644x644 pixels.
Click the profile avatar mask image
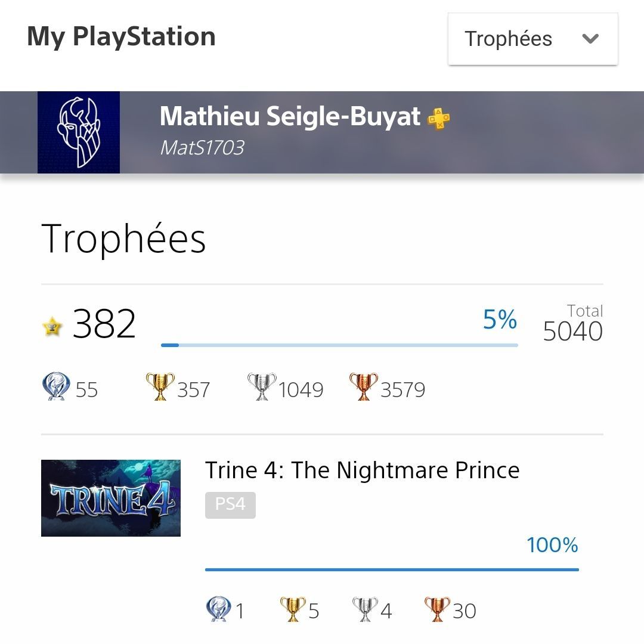(x=79, y=132)
